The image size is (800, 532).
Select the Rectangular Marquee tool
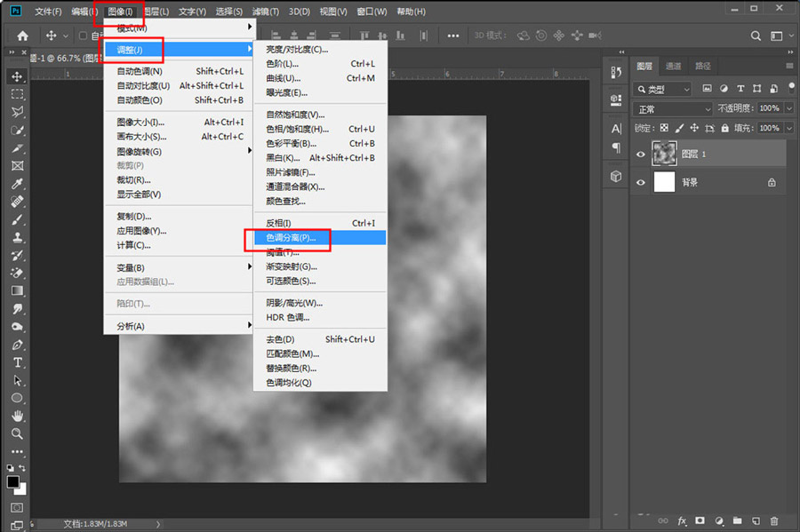tap(17, 94)
